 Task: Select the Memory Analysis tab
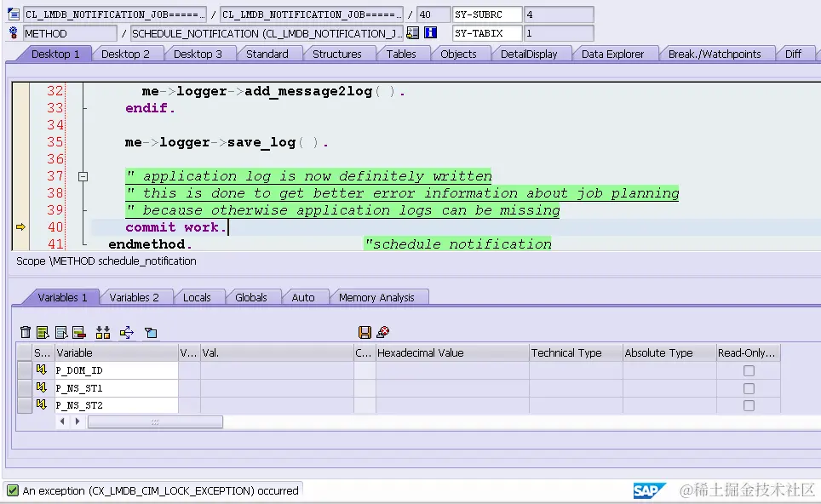pos(376,297)
